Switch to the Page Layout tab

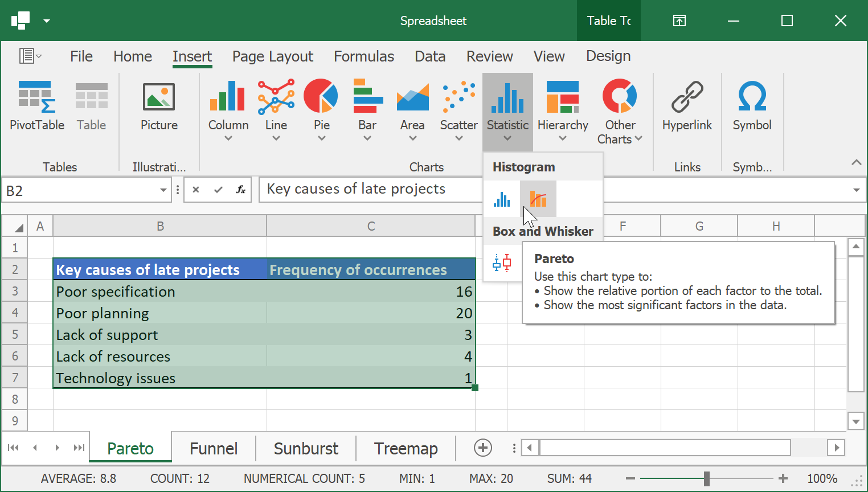pyautogui.click(x=272, y=56)
